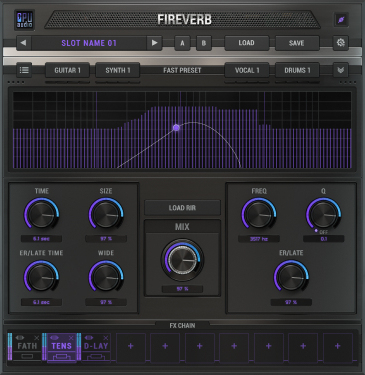Click the WIDE knob

point(106,277)
